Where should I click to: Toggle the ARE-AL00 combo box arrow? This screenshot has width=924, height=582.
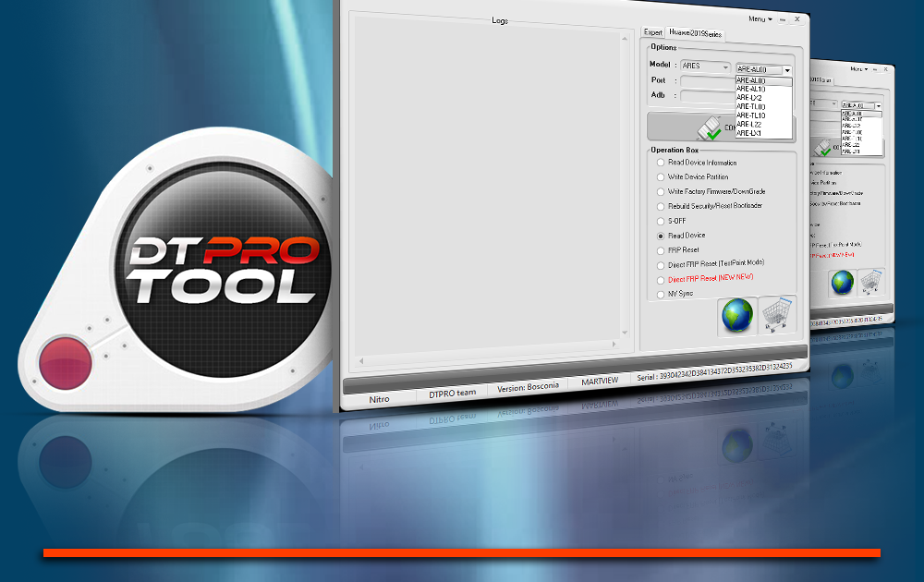[x=787, y=70]
